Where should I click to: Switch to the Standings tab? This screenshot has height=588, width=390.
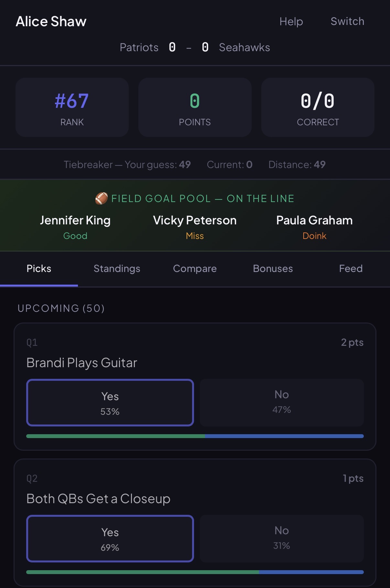coord(117,268)
